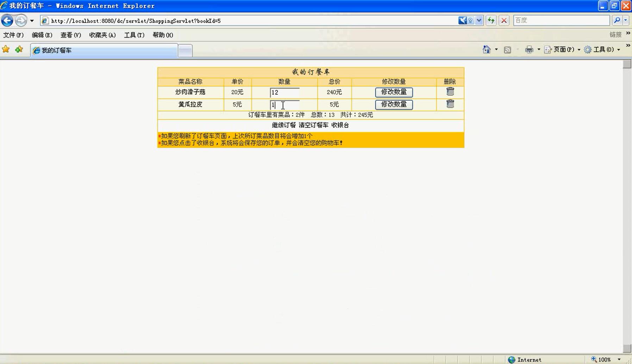Open the 收藏夹(A) menu
The height and width of the screenshot is (364, 632).
pos(102,35)
